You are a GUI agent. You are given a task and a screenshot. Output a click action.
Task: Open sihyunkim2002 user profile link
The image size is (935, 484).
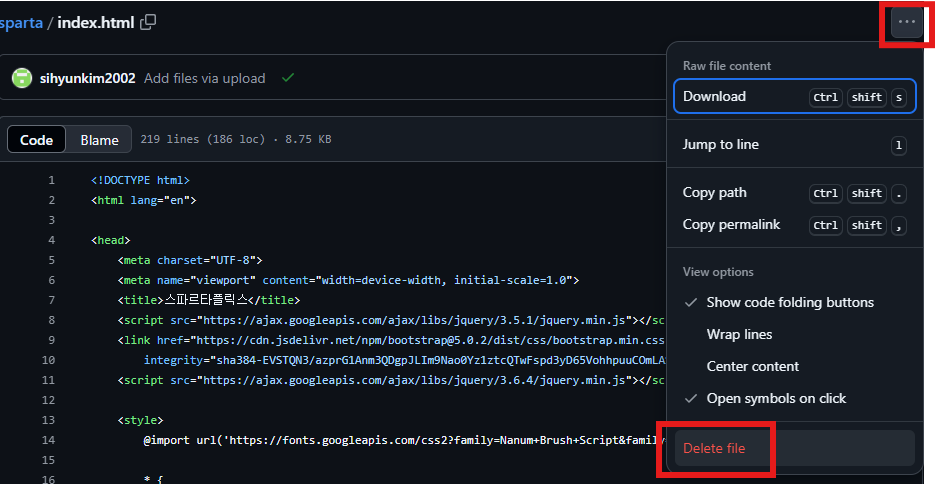tap(88, 78)
